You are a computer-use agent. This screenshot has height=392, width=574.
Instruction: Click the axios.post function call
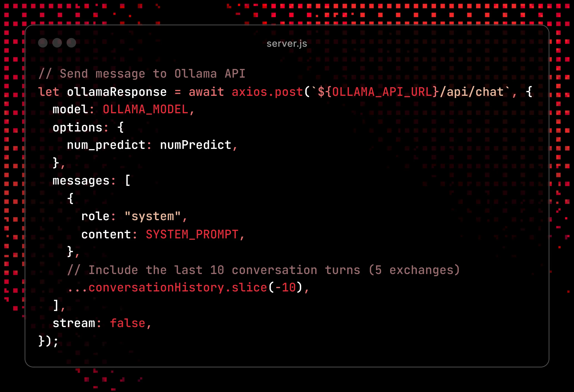coord(267,92)
